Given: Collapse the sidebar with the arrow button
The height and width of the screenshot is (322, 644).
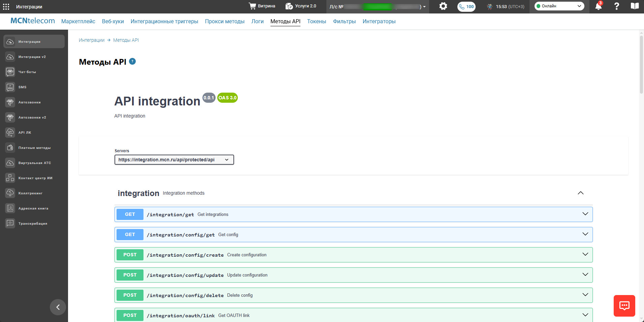Looking at the screenshot, I should pos(58,307).
